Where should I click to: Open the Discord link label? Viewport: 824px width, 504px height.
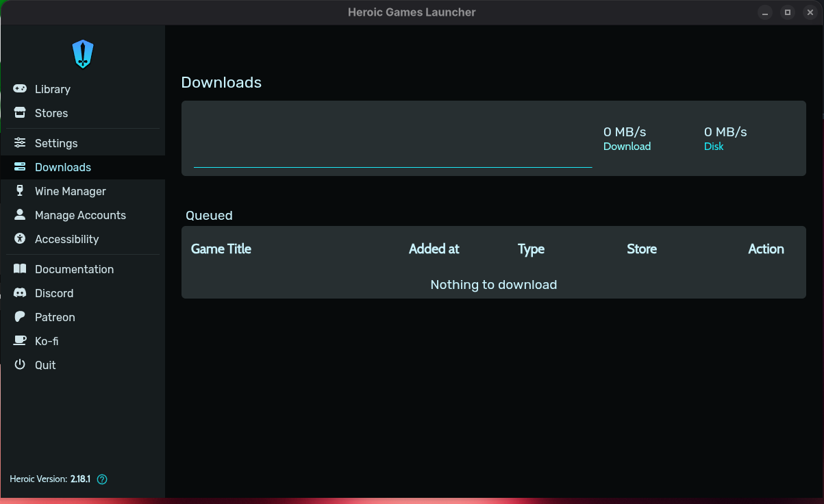tap(54, 293)
